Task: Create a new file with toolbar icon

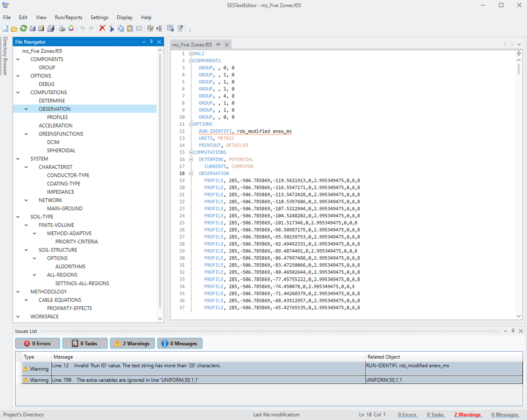Action: click(6, 28)
